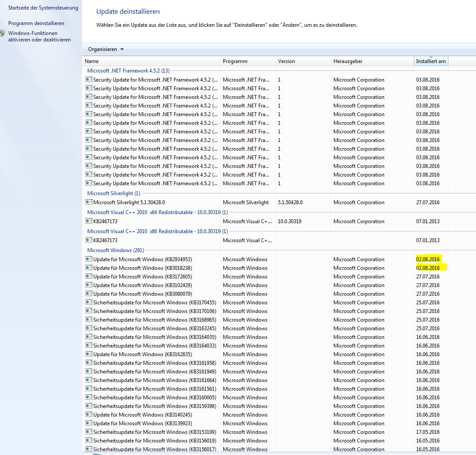Click the icon of update KB2934953

(89, 259)
